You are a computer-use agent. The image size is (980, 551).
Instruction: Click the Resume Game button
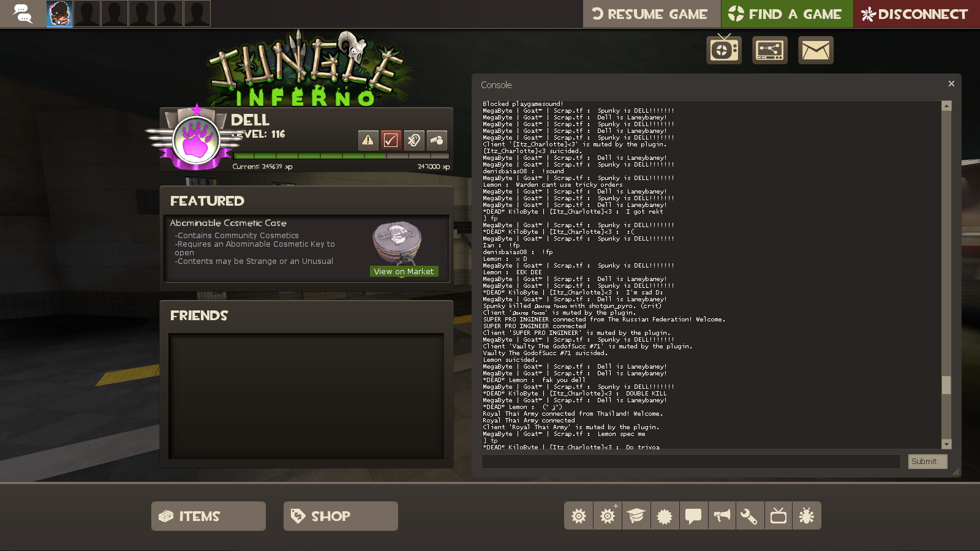651,13
